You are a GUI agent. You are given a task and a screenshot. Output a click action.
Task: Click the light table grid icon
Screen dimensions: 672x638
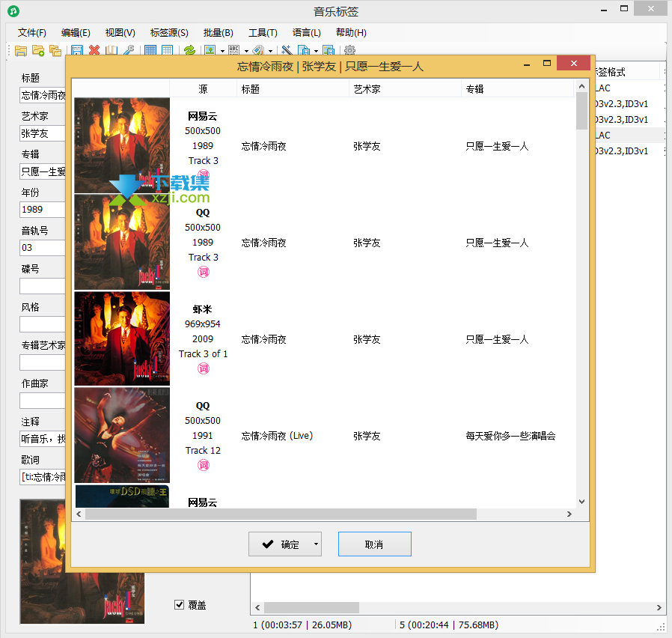[x=167, y=51]
